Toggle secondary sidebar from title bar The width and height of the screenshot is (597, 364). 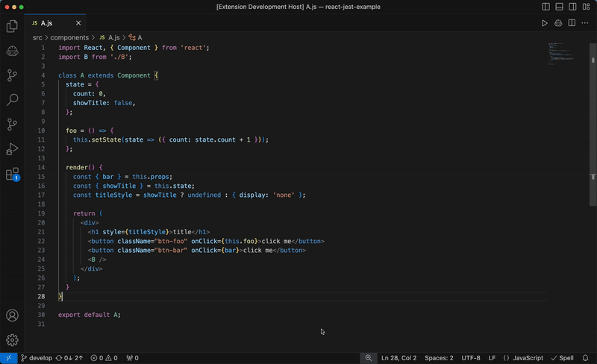coord(572,7)
